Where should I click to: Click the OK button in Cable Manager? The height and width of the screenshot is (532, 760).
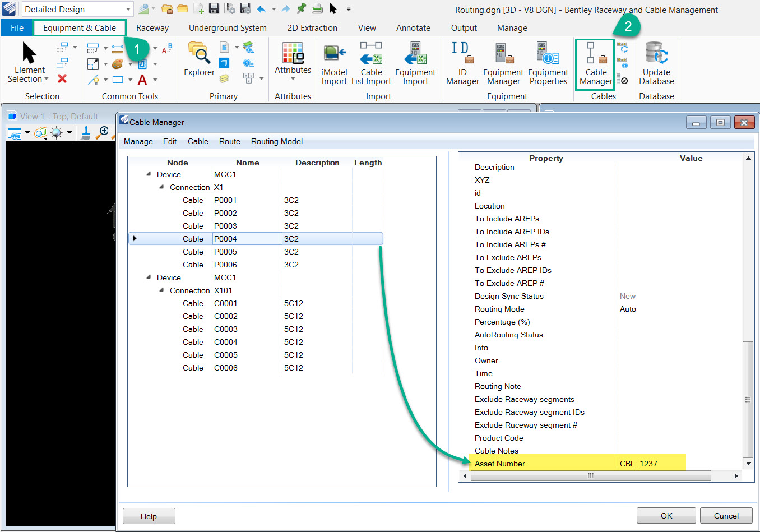666,516
